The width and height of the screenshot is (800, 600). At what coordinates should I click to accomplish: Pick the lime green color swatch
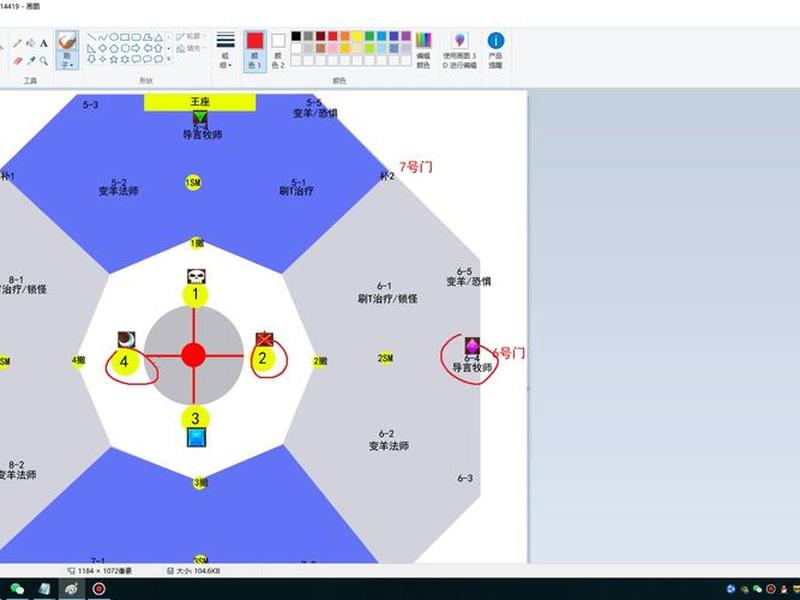coord(369,48)
